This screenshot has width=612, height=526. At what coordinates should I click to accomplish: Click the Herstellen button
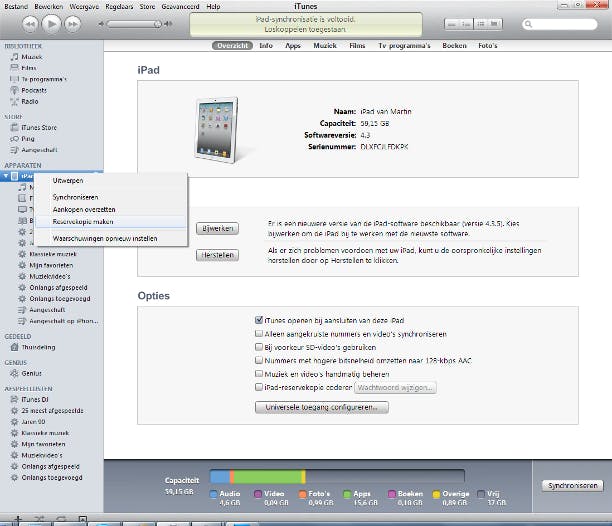217,255
